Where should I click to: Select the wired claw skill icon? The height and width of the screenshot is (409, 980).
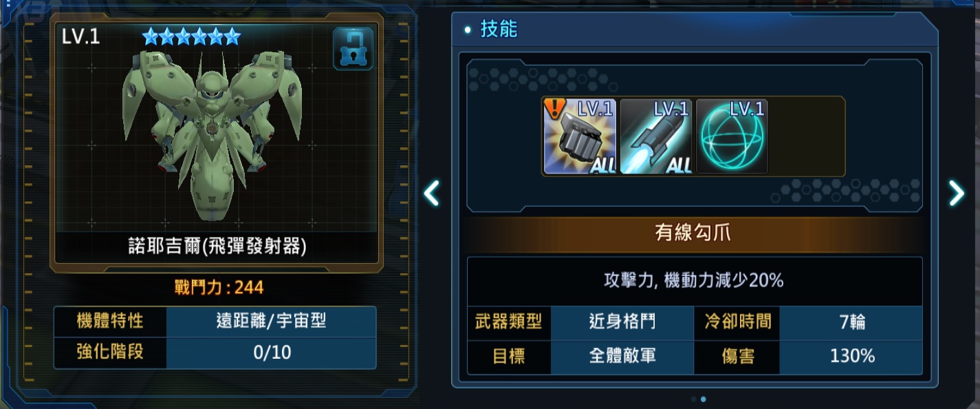(580, 136)
